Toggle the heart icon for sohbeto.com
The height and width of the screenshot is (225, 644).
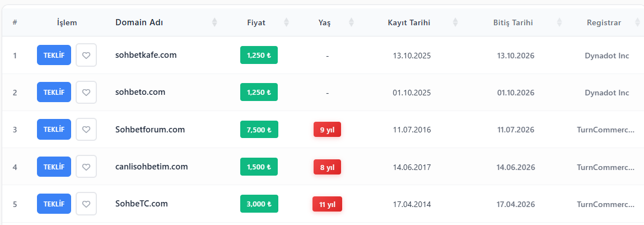tap(86, 93)
